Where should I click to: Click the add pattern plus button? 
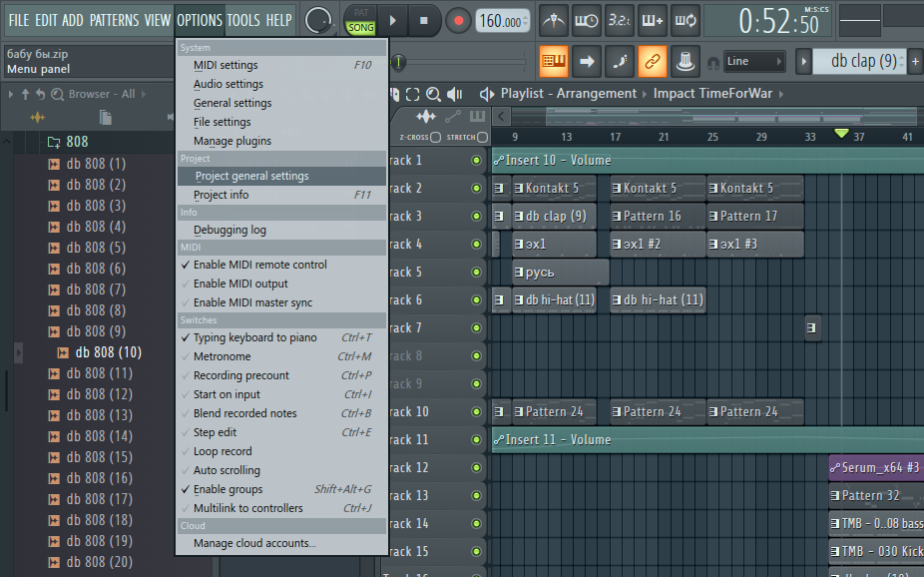point(915,61)
